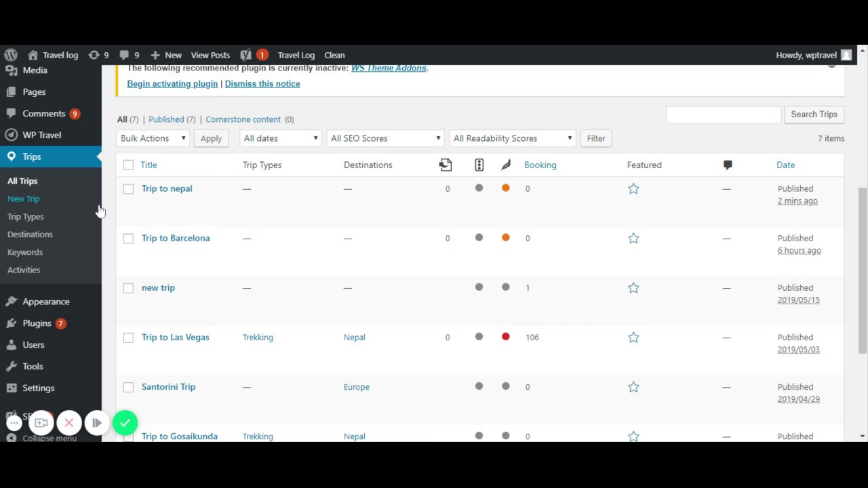The height and width of the screenshot is (488, 868).
Task: Click the recorder's red X button
Action: point(69,423)
